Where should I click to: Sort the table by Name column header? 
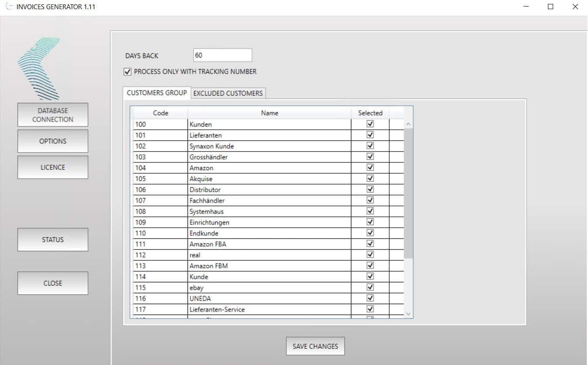(269, 113)
